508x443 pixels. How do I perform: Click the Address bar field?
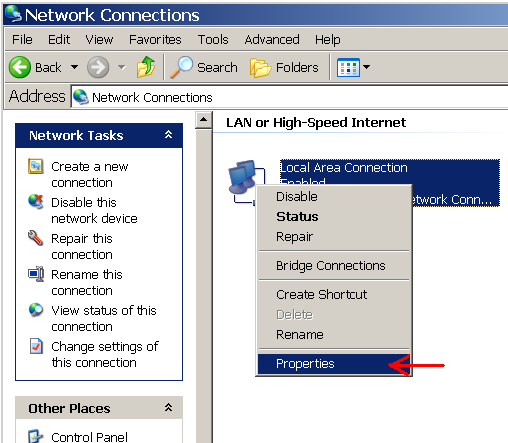289,97
